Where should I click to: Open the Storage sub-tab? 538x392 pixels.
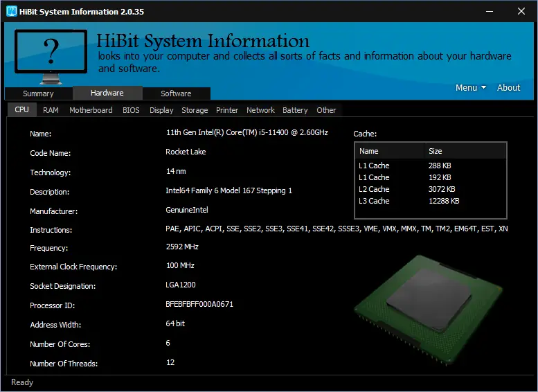tap(195, 110)
